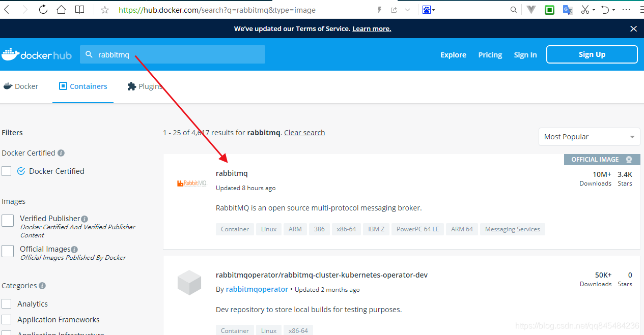Open the Pricing page
Image resolution: width=644 pixels, height=335 pixels.
coord(490,55)
